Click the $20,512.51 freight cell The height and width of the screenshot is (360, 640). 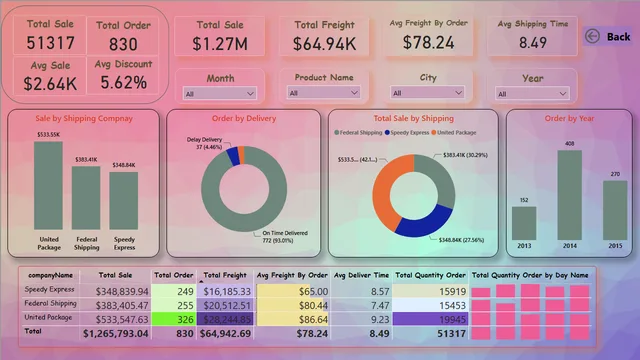[225, 305]
